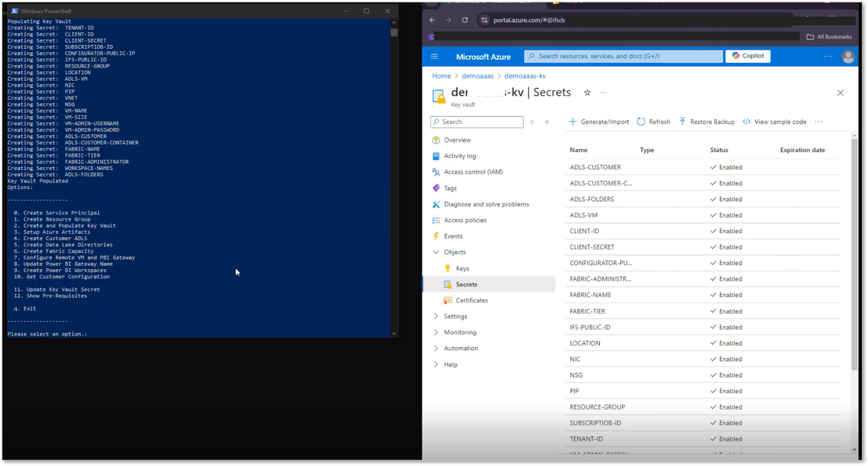Open Access control (IAM) menu item
868x466 pixels.
click(x=473, y=172)
